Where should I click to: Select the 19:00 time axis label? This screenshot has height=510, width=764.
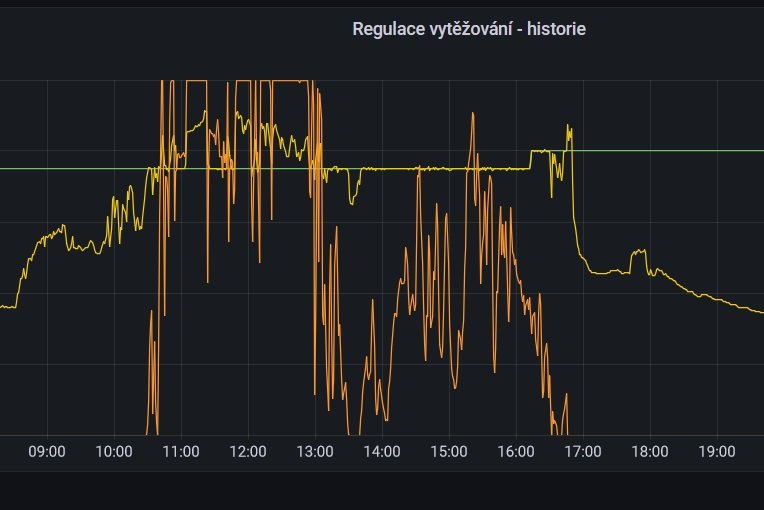(x=717, y=452)
